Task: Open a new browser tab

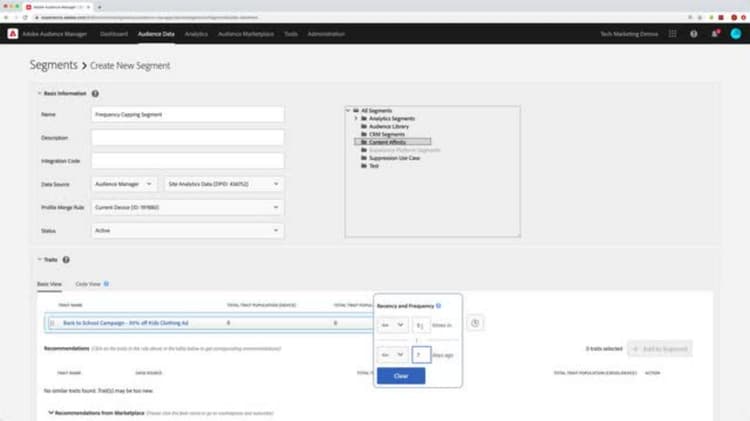Action: (99, 7)
